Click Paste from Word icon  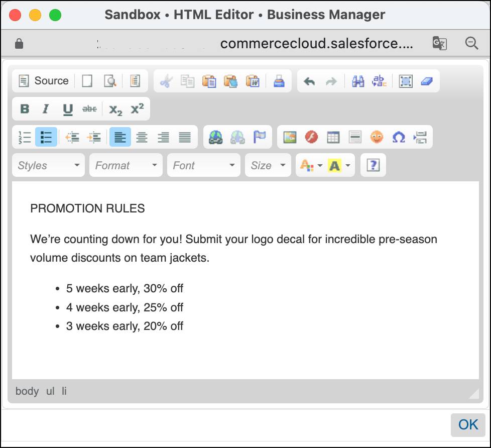coord(253,81)
